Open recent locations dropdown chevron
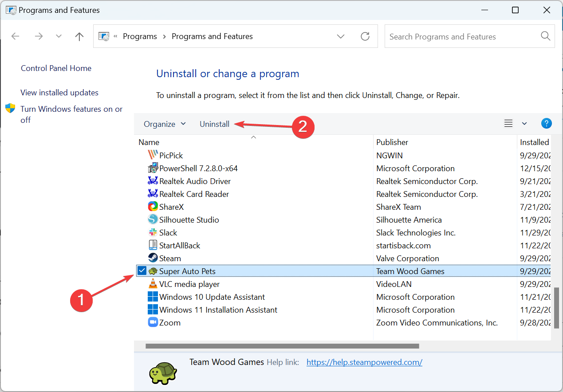This screenshot has width=563, height=392. click(x=59, y=36)
